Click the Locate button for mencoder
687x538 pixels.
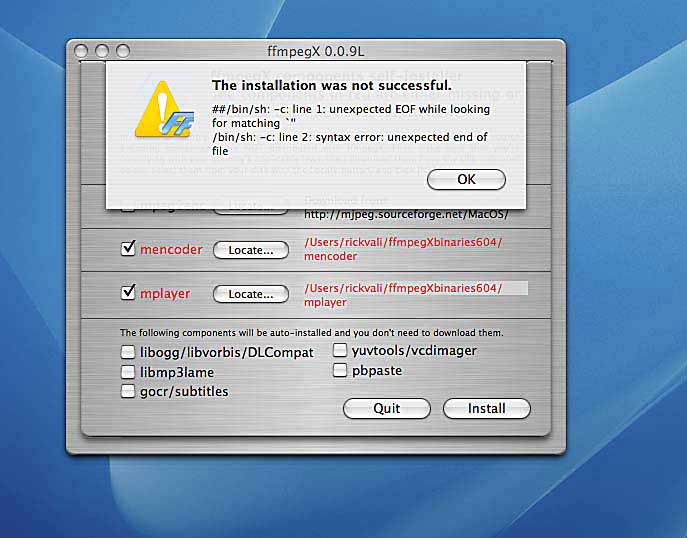tap(251, 250)
